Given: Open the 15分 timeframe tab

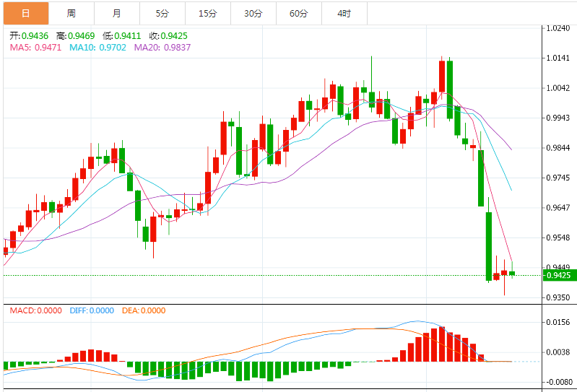Looking at the screenshot, I should pos(208,14).
